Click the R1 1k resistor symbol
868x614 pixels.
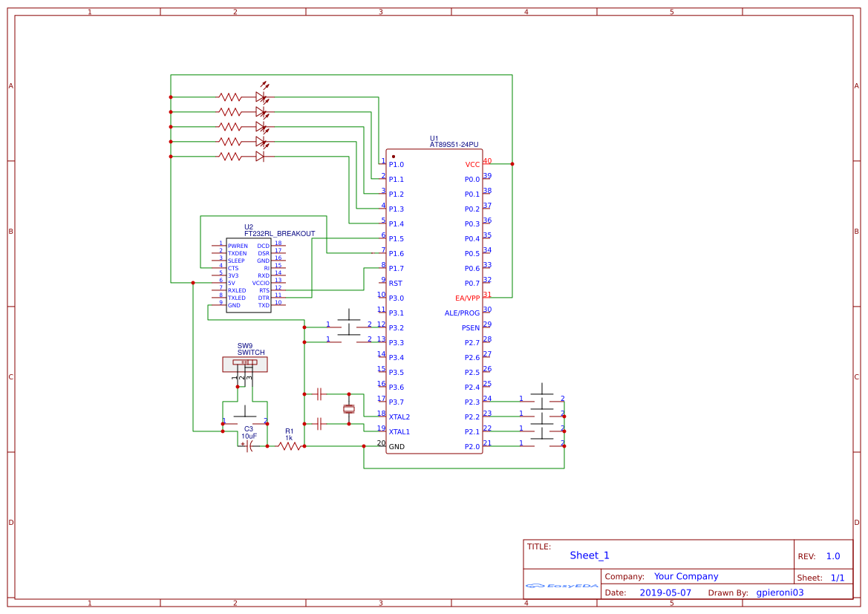coord(289,446)
